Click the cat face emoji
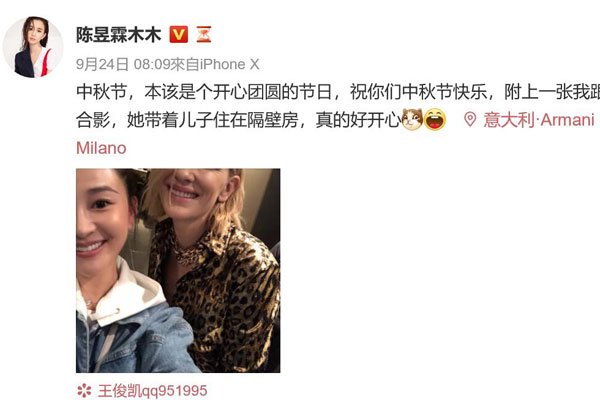Screen dimensions: 600x400 pyautogui.click(x=412, y=120)
